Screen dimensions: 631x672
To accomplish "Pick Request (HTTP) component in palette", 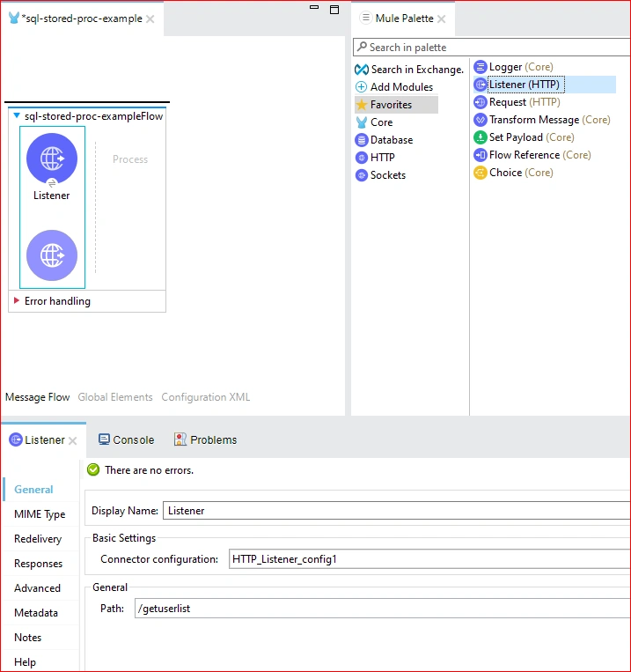I will coord(517,102).
